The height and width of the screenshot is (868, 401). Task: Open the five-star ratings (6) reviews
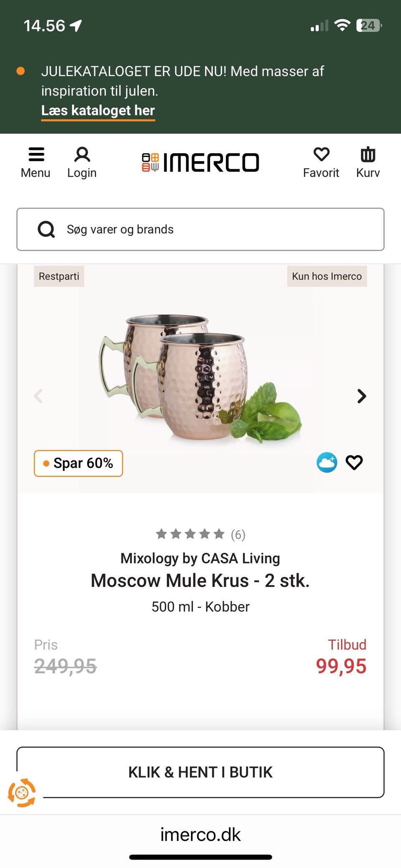pos(200,534)
